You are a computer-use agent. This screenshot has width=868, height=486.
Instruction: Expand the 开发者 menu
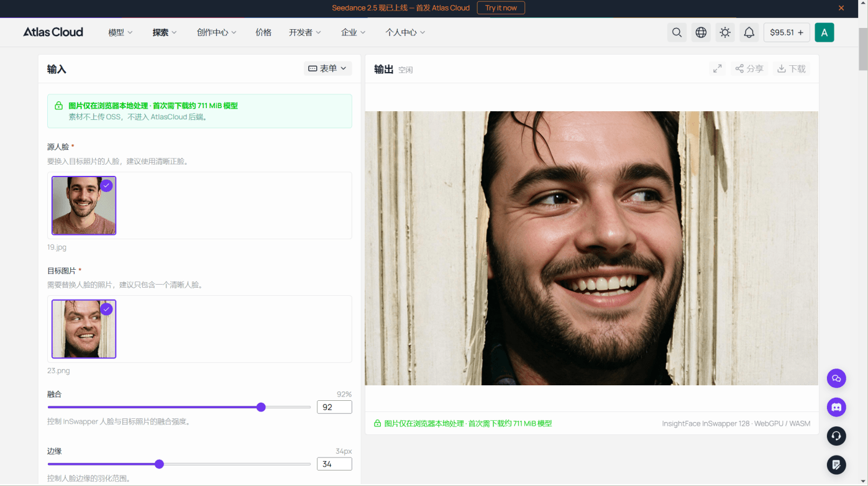tap(305, 32)
